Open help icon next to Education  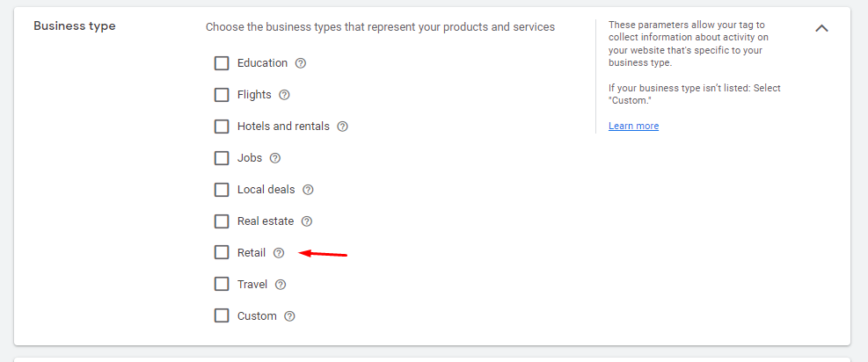pos(301,63)
